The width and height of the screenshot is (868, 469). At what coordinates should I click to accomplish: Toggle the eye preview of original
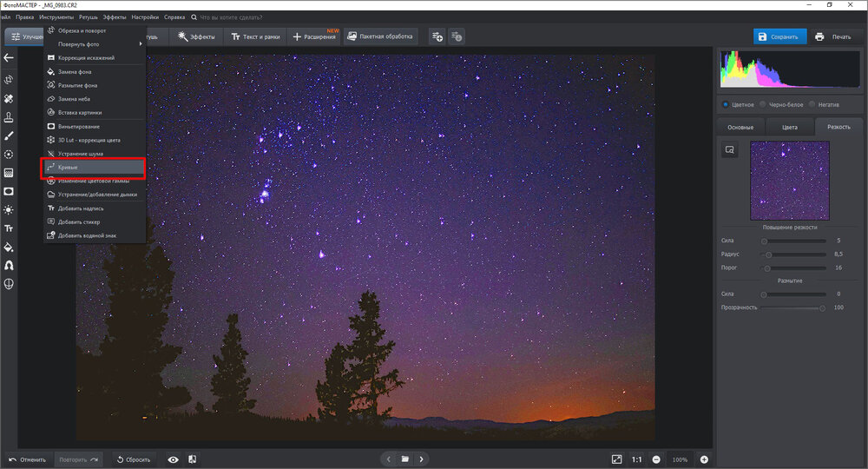click(173, 459)
